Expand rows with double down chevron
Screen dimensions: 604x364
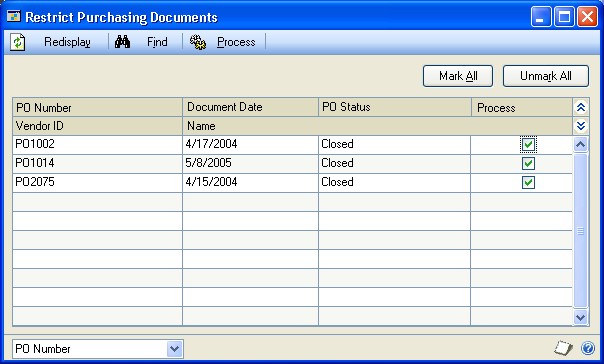tap(581, 126)
